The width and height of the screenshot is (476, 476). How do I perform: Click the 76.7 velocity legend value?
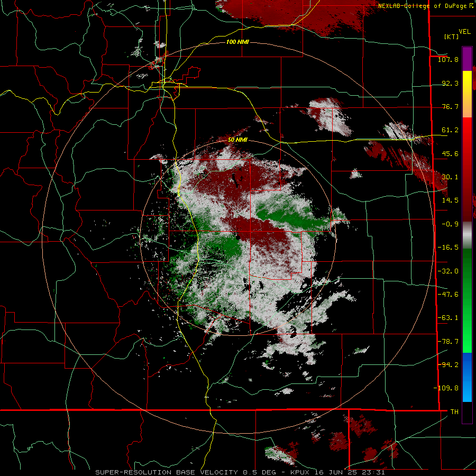point(450,106)
